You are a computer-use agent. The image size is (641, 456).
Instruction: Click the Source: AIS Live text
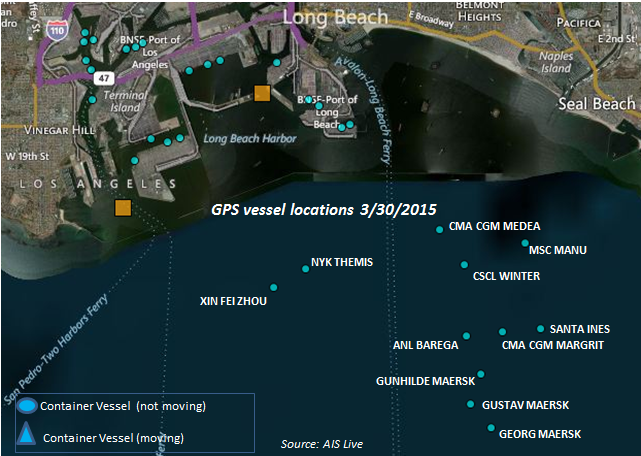click(x=322, y=444)
